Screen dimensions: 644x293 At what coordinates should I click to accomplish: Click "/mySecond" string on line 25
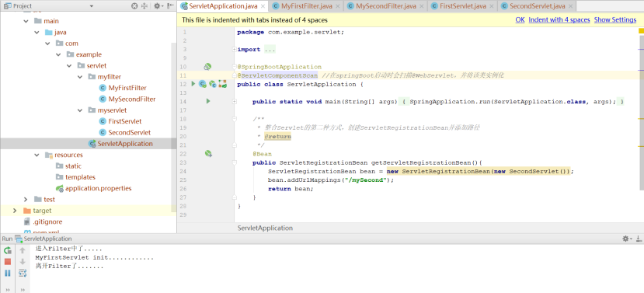tap(366, 180)
